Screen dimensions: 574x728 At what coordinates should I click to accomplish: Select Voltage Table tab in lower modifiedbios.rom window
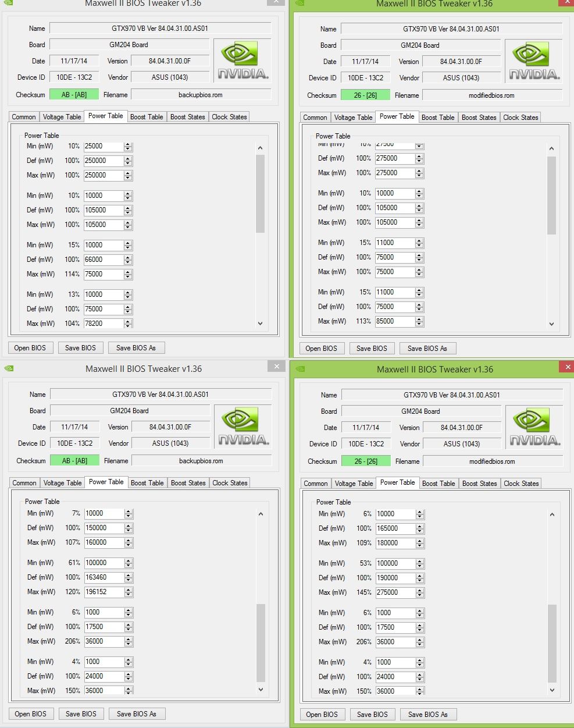354,483
